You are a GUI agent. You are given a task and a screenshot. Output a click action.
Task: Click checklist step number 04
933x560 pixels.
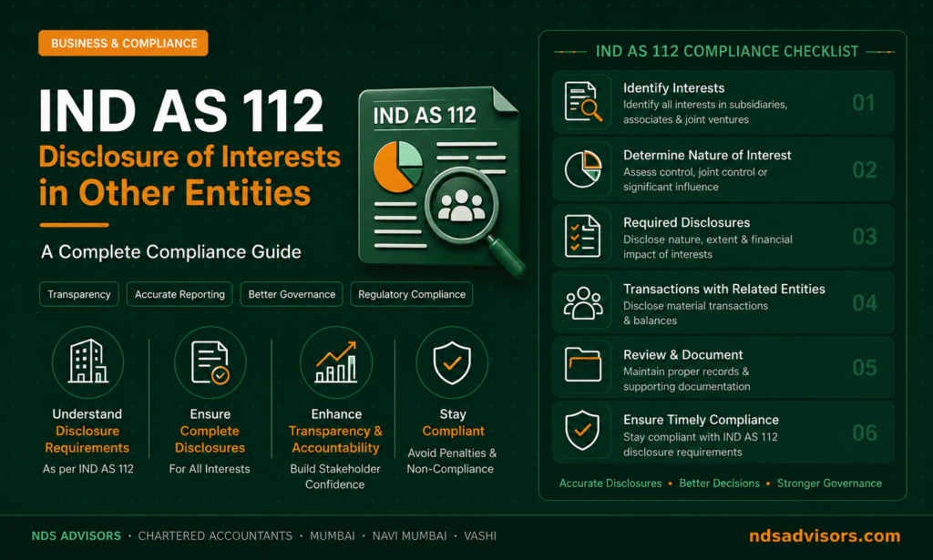click(x=865, y=303)
